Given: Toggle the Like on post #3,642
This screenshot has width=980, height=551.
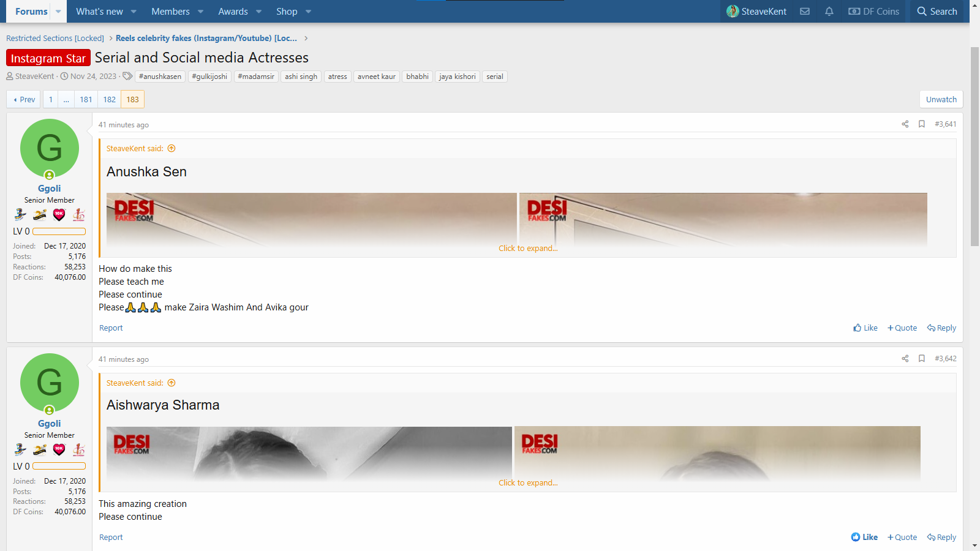Looking at the screenshot, I should [864, 538].
